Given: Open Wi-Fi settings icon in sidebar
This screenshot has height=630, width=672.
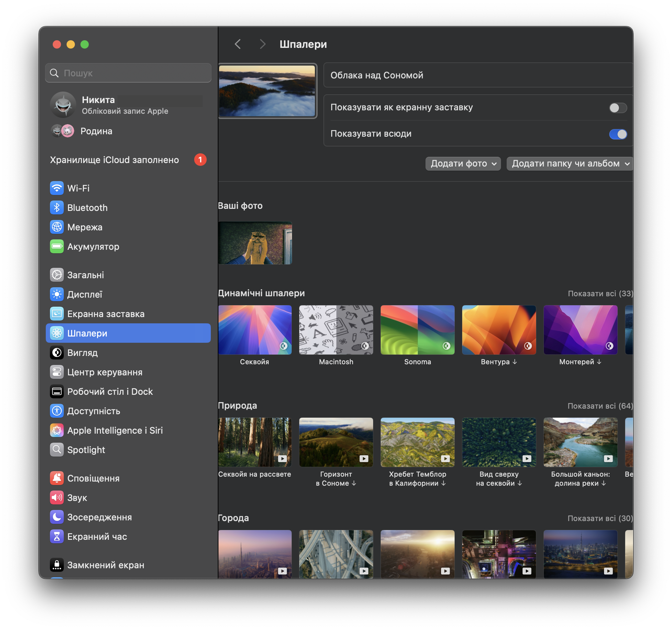Looking at the screenshot, I should 57,188.
